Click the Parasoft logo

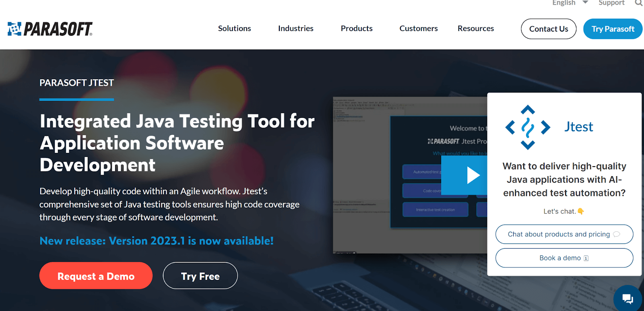click(x=50, y=29)
